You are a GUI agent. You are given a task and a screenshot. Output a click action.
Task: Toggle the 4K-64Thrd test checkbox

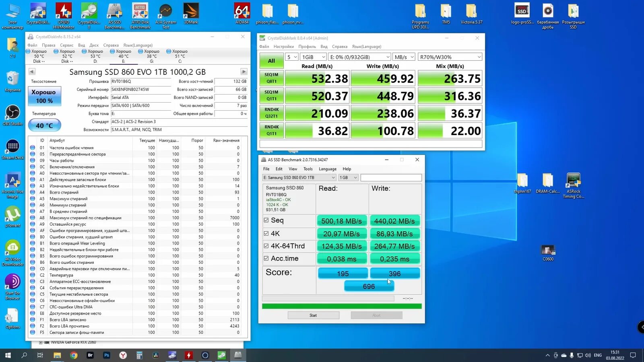click(266, 246)
